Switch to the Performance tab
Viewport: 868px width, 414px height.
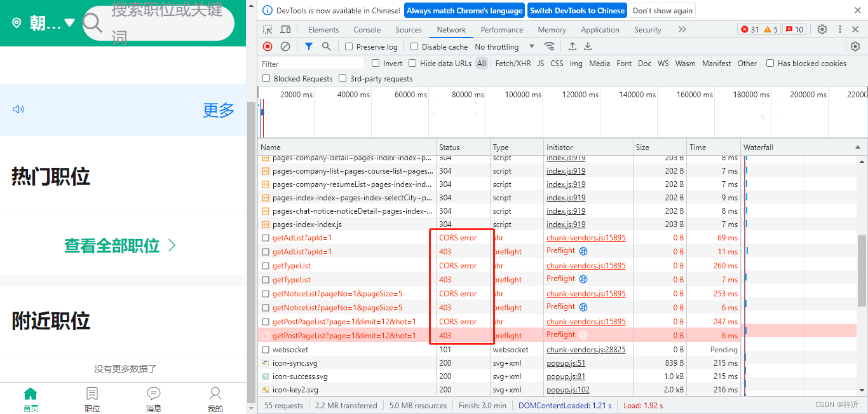(502, 29)
